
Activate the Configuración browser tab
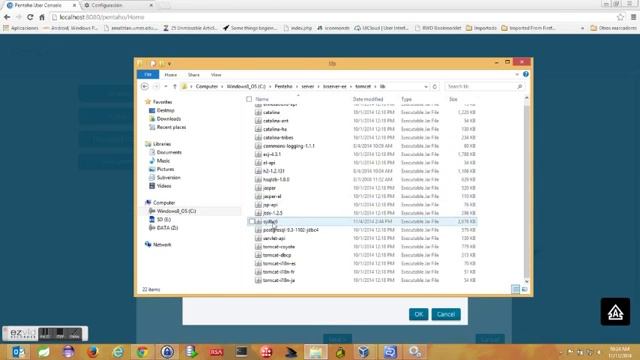click(x=118, y=5)
